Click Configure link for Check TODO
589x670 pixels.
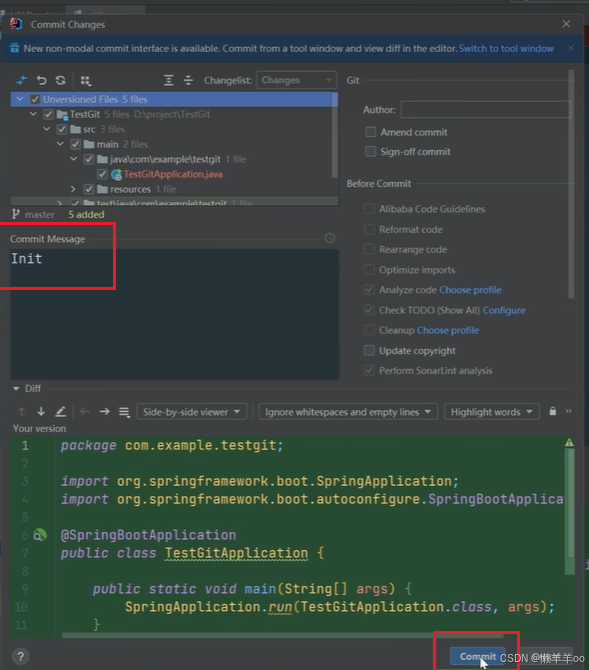pos(504,310)
